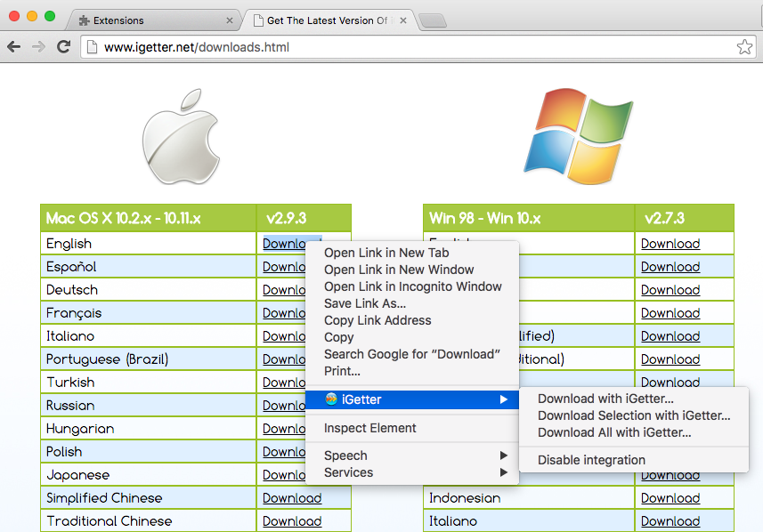The image size is (763, 532).
Task: Go back using the browser back arrow
Action: (x=14, y=47)
